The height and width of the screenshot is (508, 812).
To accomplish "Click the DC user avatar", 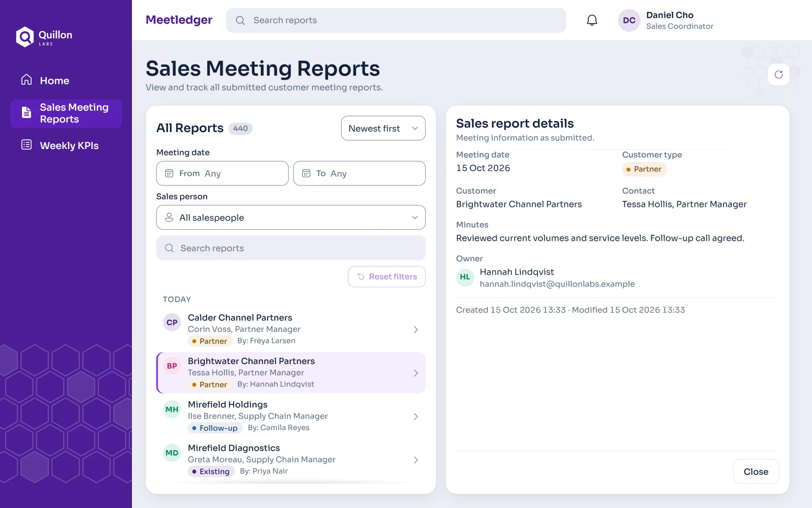I will (x=629, y=20).
